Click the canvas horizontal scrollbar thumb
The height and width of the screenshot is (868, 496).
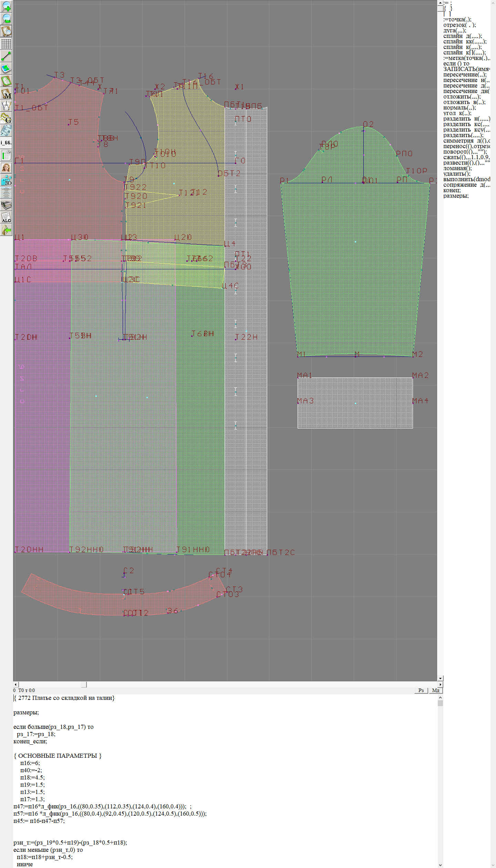(x=84, y=684)
